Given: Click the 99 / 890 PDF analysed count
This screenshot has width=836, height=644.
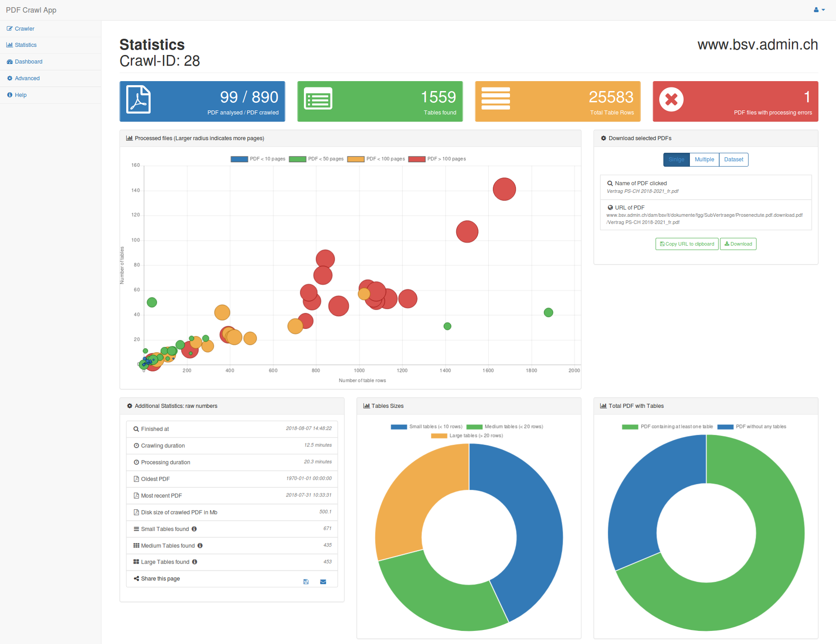Looking at the screenshot, I should click(x=249, y=97).
